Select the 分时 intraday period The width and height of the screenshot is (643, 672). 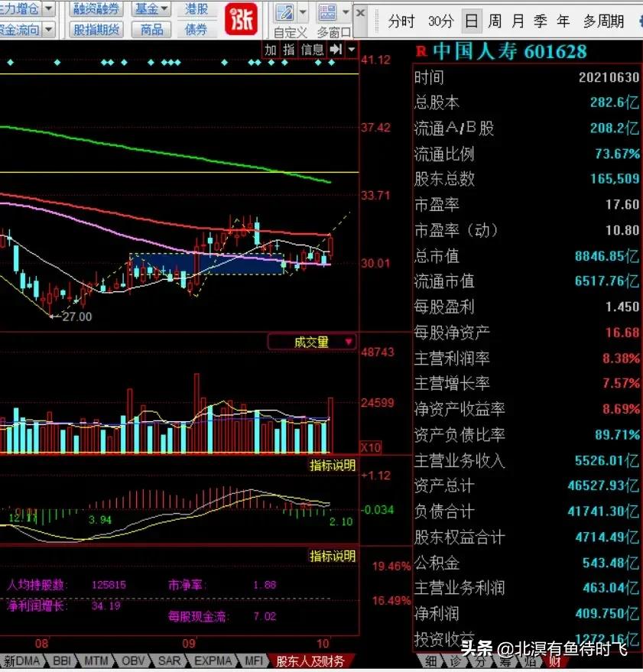pyautogui.click(x=401, y=21)
